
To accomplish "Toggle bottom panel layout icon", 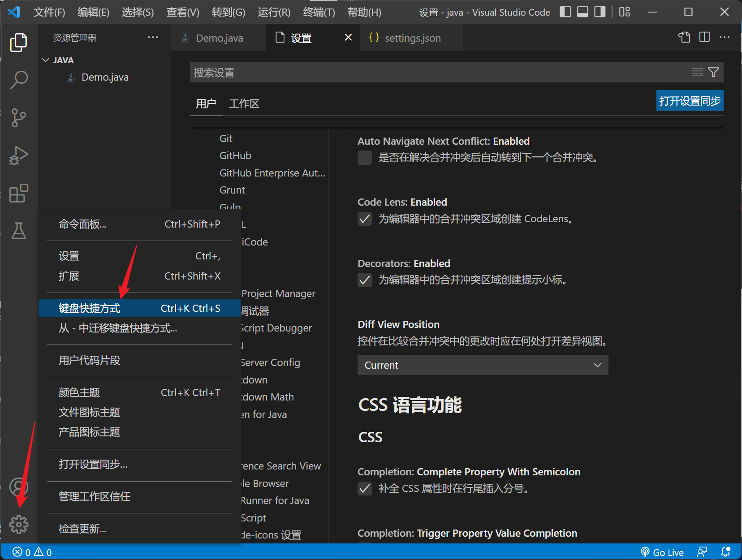I will click(x=582, y=12).
